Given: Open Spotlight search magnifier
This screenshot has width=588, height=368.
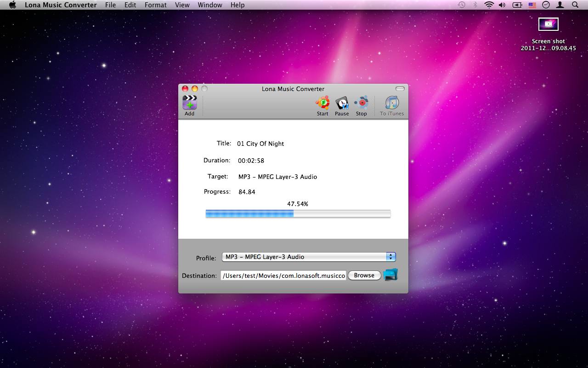Looking at the screenshot, I should 575,5.
